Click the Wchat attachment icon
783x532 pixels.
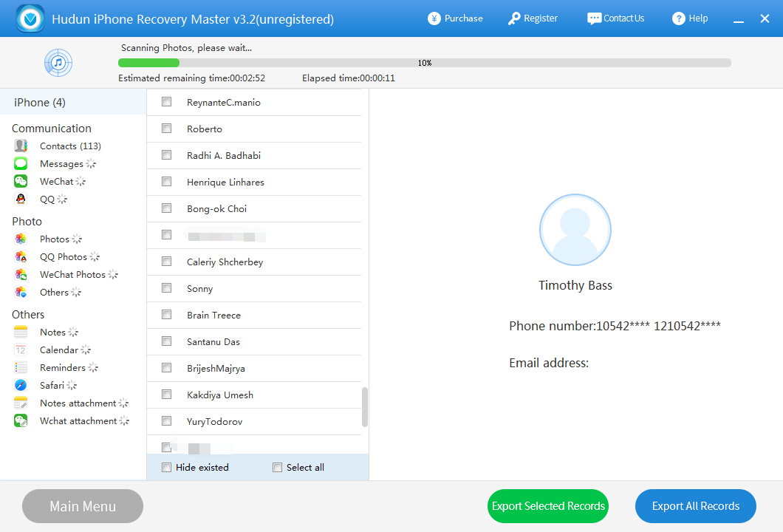point(21,421)
